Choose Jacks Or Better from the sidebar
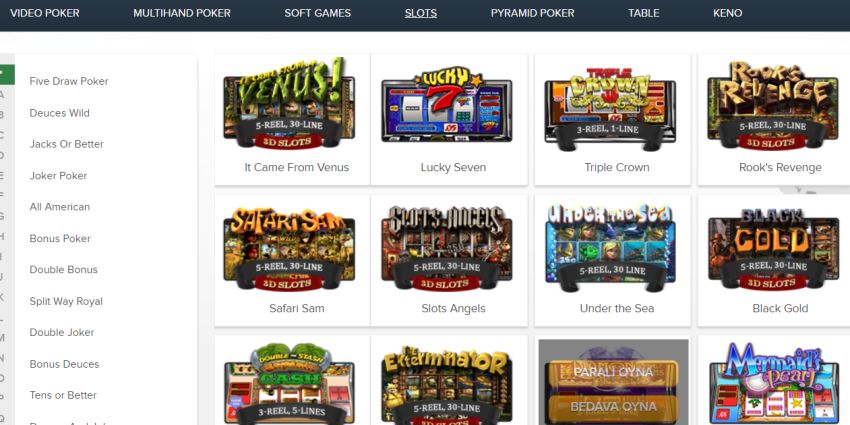Image resolution: width=850 pixels, height=425 pixels. [x=67, y=144]
